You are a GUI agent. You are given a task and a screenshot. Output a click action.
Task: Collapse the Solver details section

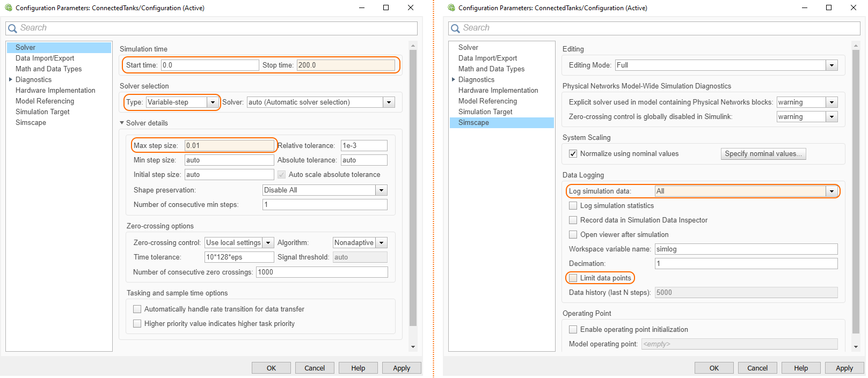[x=122, y=123]
